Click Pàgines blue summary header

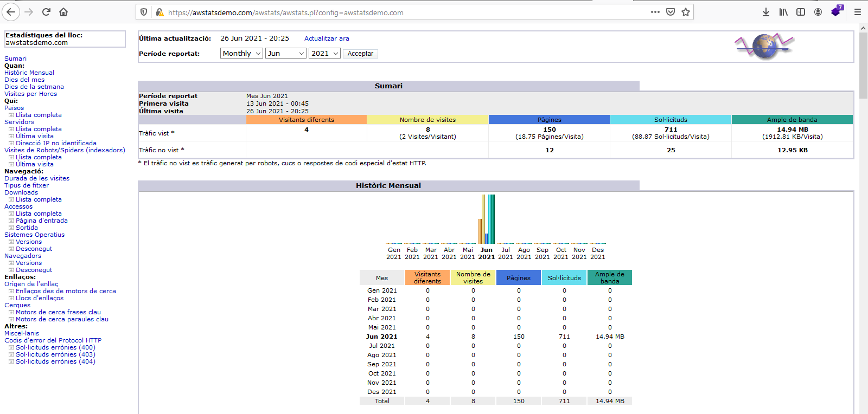coord(549,120)
